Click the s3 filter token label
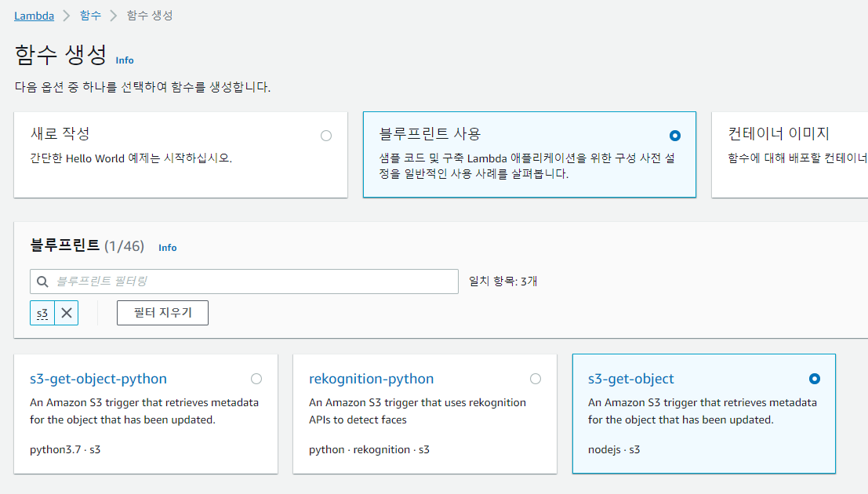The image size is (868, 494). pyautogui.click(x=42, y=313)
